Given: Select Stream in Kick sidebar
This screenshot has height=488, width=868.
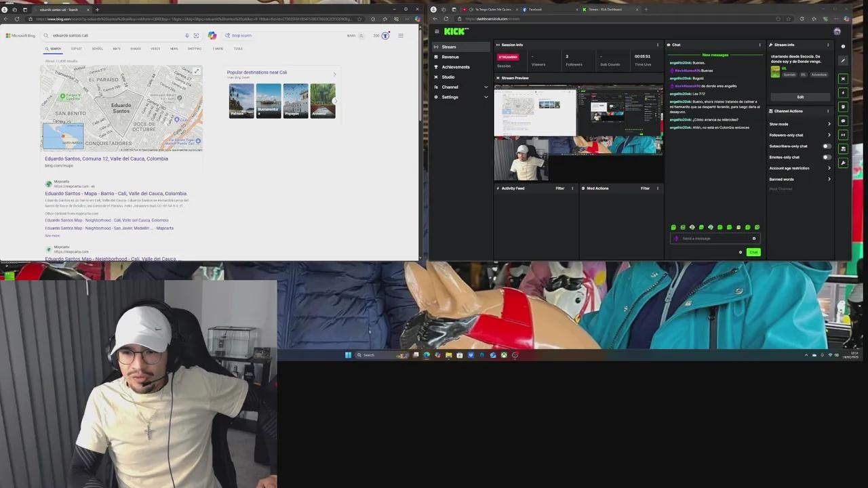Looking at the screenshot, I should coord(460,47).
